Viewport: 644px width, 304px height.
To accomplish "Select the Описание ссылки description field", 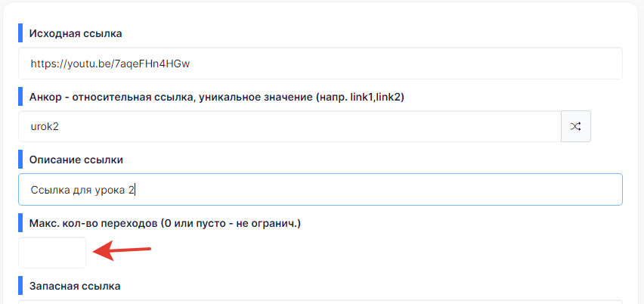I will pos(320,189).
